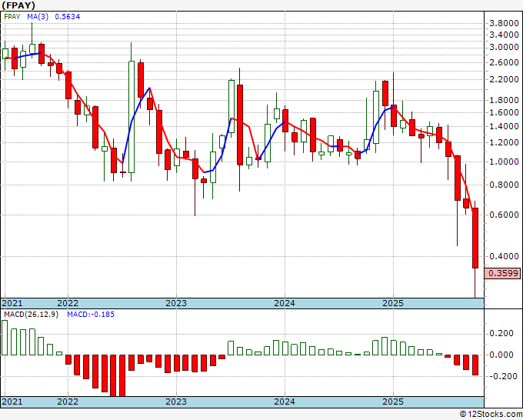
Task: Click the MA value 0.5634
Action: point(68,17)
